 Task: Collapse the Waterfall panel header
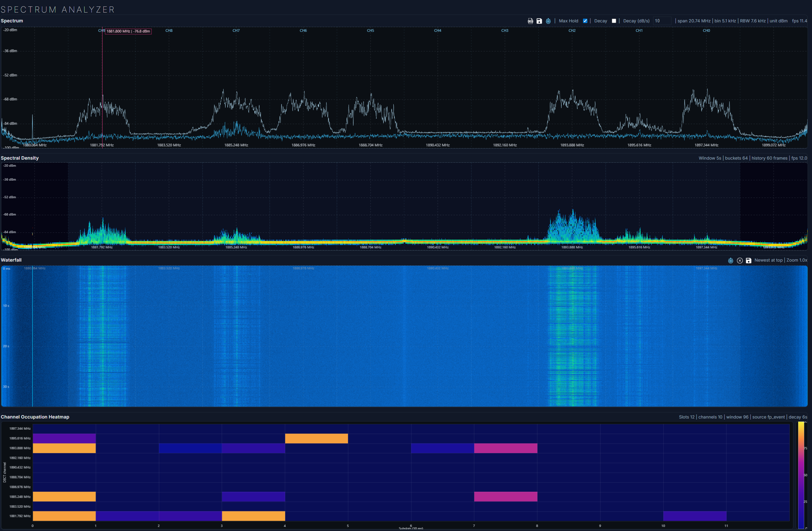[x=11, y=260]
